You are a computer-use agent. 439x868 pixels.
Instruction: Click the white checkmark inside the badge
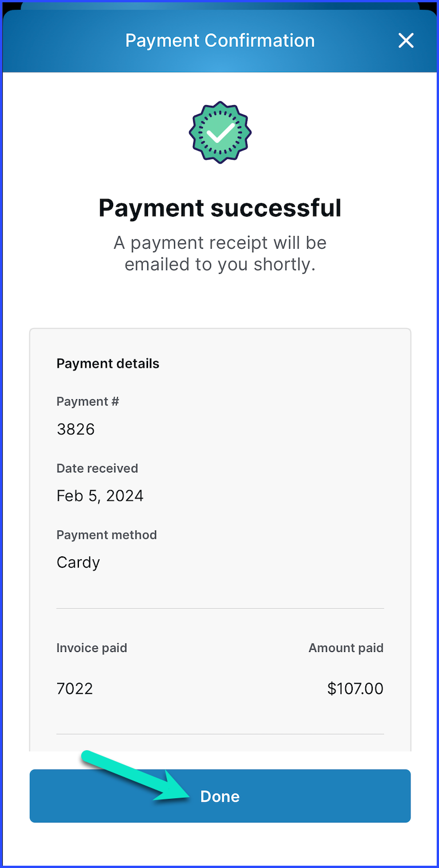[x=219, y=134]
